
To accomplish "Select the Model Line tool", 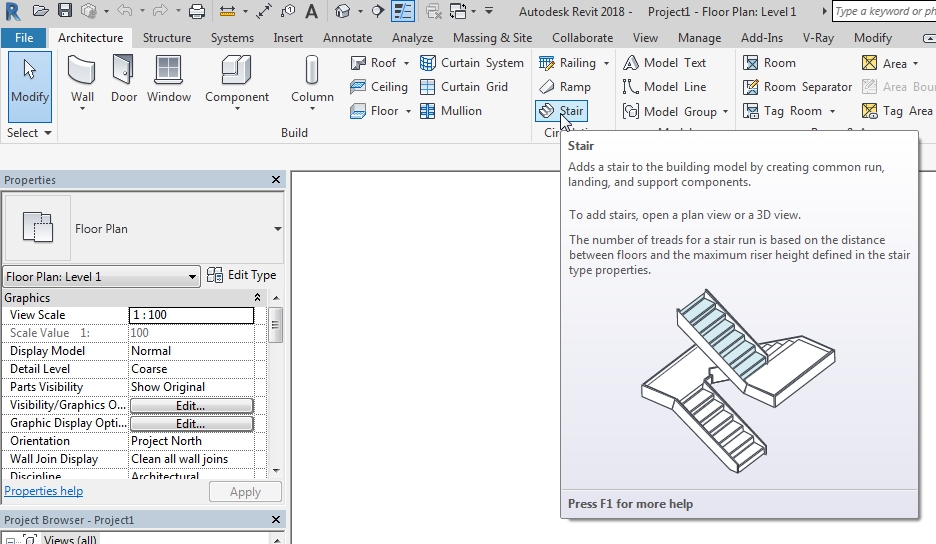I will point(664,87).
